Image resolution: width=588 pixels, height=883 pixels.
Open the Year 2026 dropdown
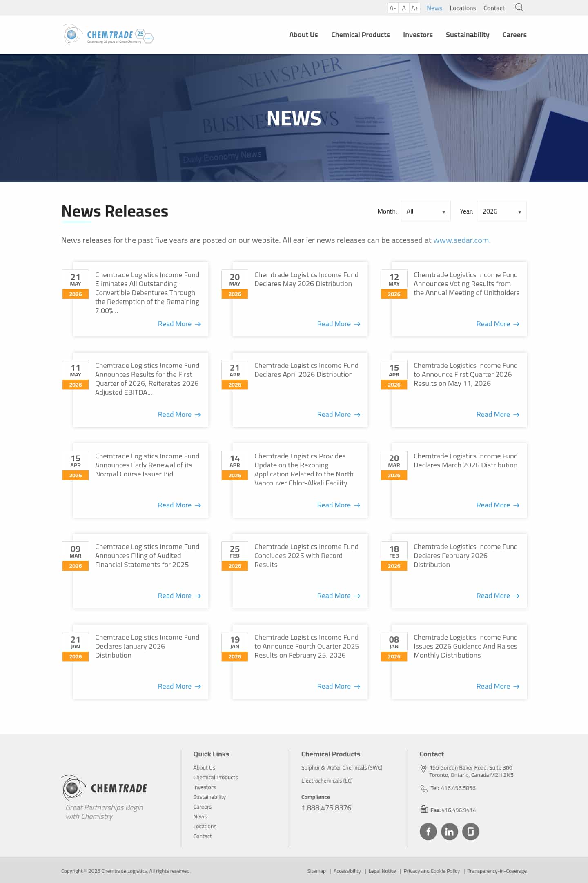(x=502, y=211)
